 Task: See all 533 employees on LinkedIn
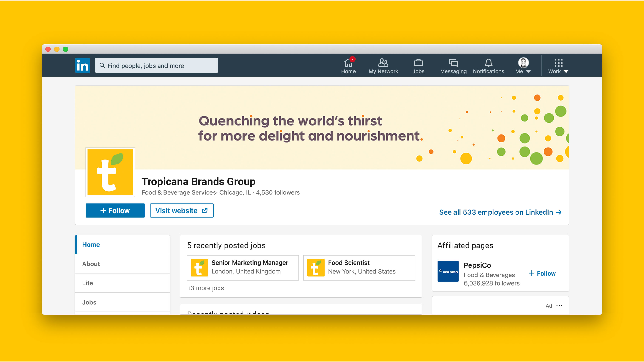point(500,212)
